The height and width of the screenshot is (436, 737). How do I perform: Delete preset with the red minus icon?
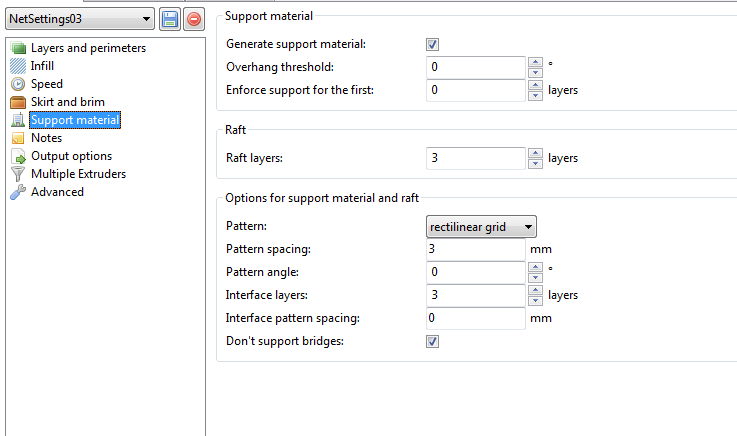click(194, 19)
